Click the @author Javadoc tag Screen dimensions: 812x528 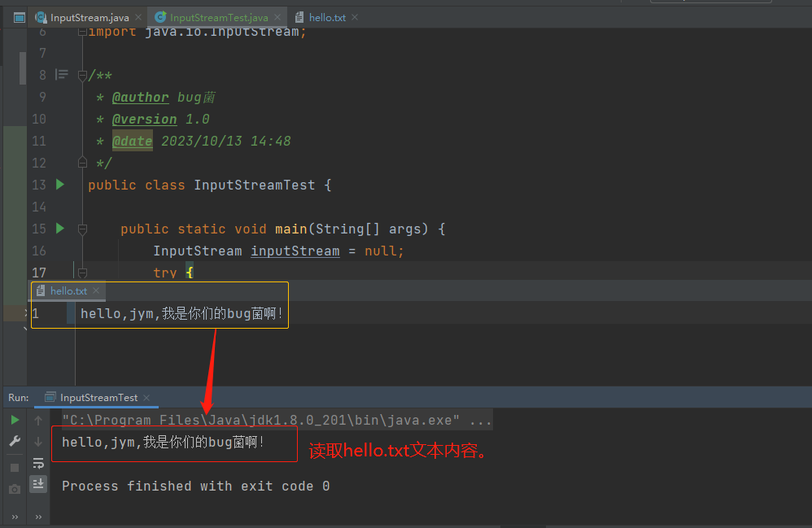pyautogui.click(x=140, y=98)
